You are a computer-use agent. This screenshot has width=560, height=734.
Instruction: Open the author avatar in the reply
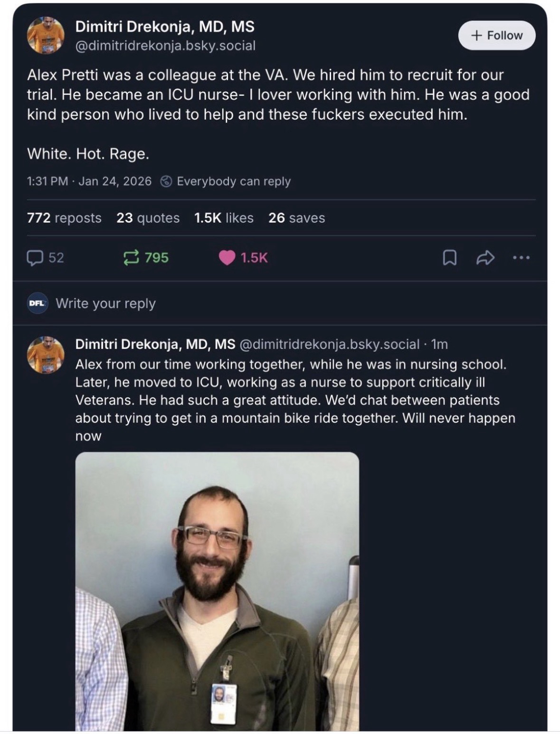pyautogui.click(x=46, y=355)
